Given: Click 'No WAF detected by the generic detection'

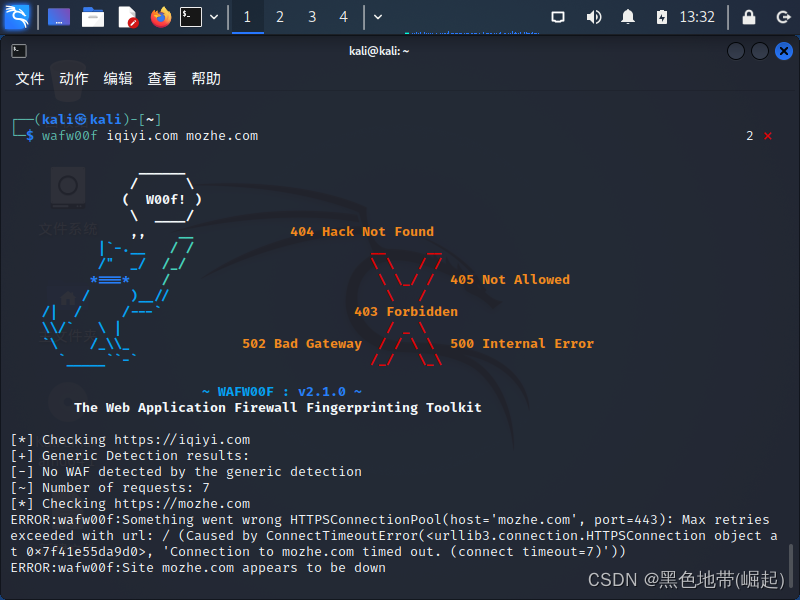Looking at the screenshot, I should point(186,471).
